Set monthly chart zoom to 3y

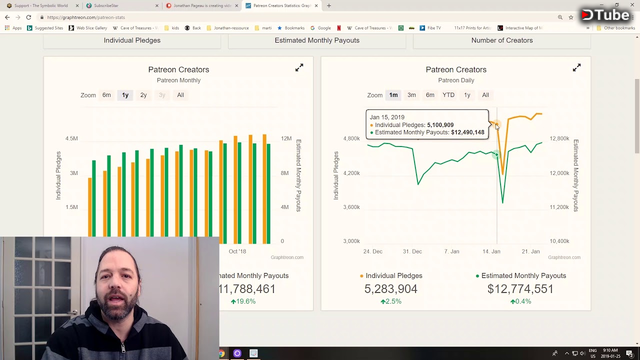coord(162,95)
